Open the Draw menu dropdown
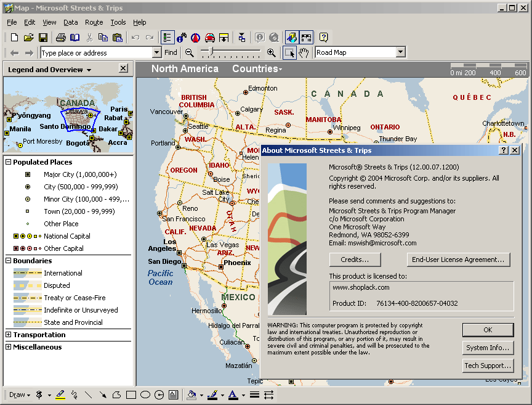 pos(20,395)
